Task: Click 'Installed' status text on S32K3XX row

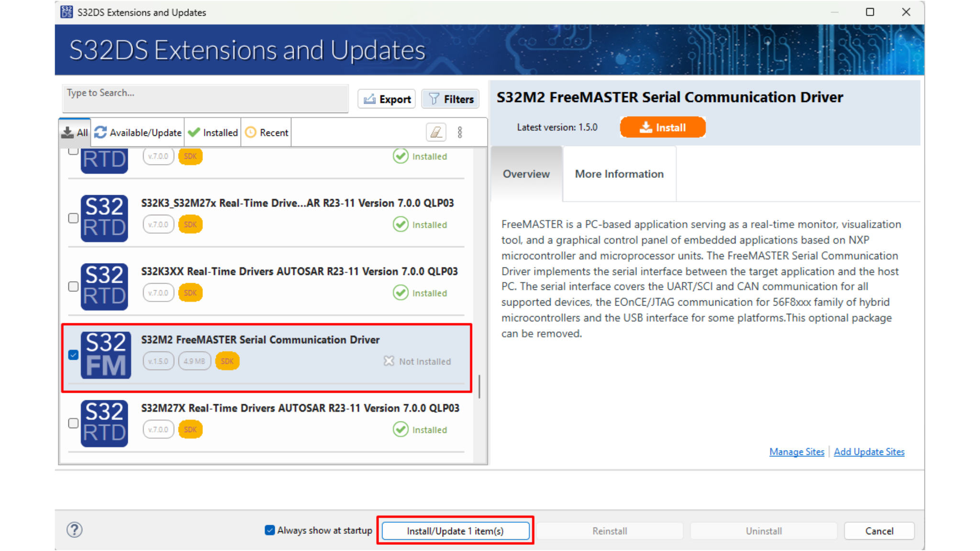Action: pos(430,293)
